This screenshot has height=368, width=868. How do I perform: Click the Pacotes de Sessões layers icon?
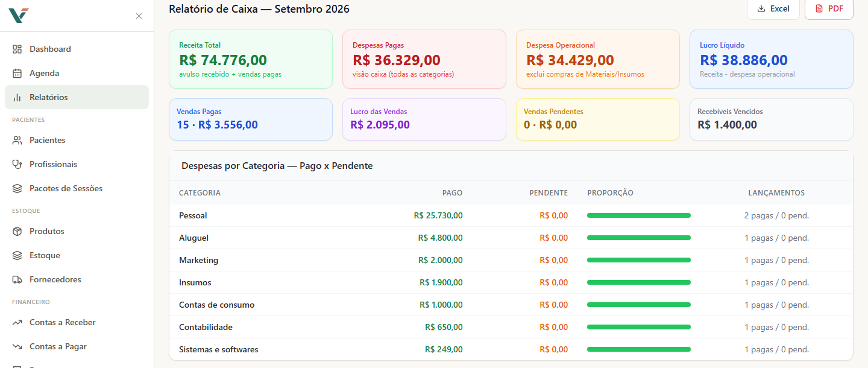[17, 188]
